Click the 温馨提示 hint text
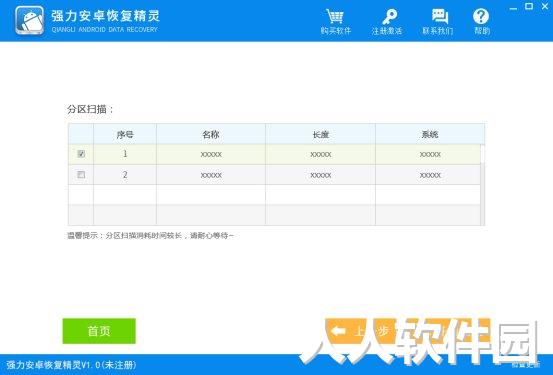The width and height of the screenshot is (553, 375). [151, 235]
